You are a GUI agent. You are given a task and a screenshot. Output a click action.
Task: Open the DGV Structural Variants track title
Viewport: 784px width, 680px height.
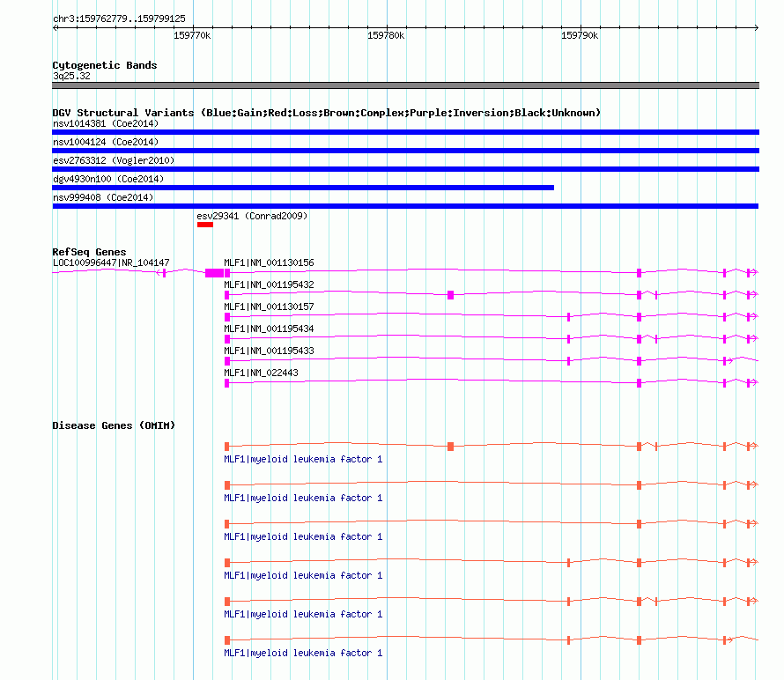[x=327, y=113]
